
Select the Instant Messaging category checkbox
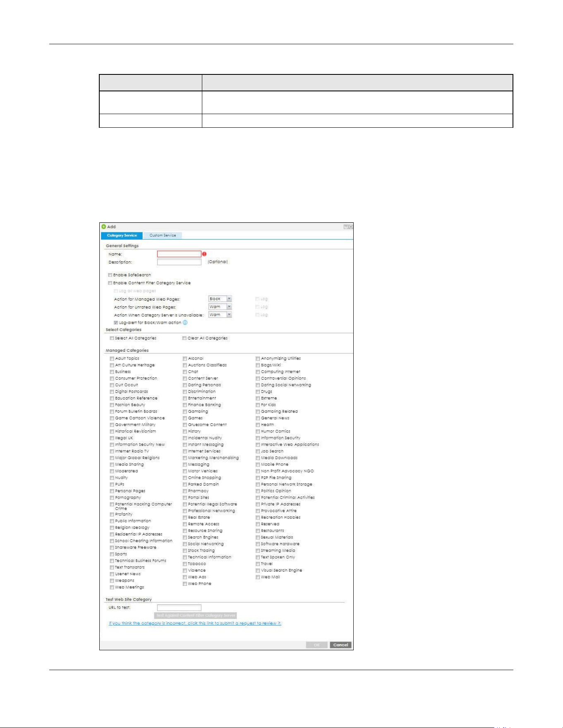[x=185, y=444]
